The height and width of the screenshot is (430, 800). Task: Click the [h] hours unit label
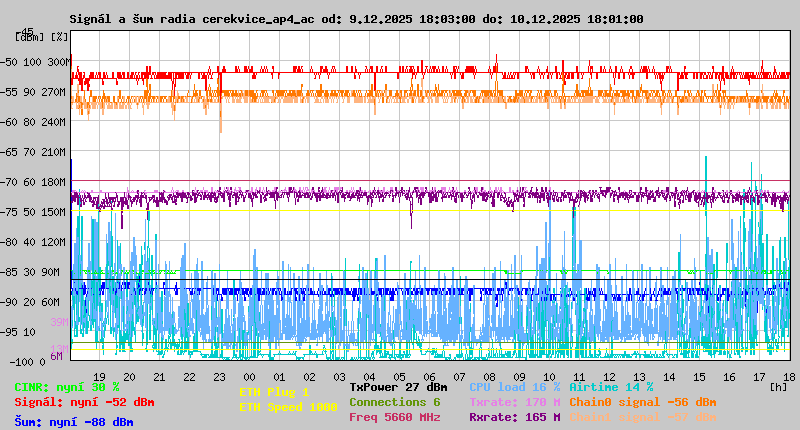point(778,386)
